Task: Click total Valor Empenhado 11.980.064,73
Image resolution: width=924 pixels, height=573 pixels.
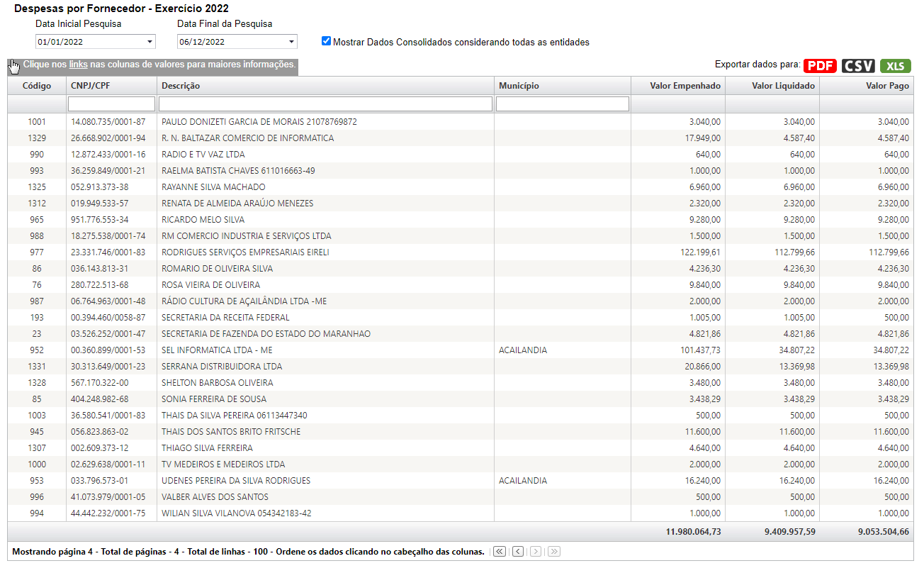Action: coord(694,532)
